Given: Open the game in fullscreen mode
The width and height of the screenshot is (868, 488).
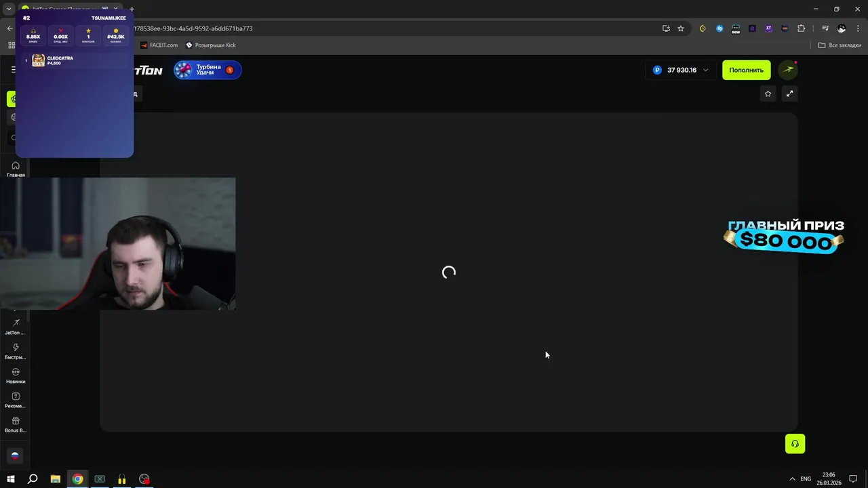Looking at the screenshot, I should (789, 94).
